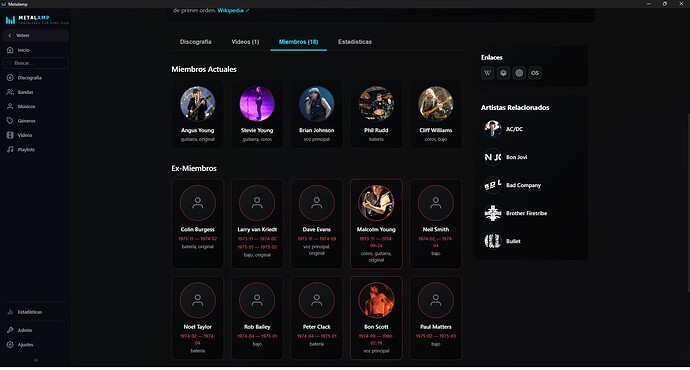Open the Admin section in sidebar
This screenshot has height=370, width=690.
tap(35, 330)
